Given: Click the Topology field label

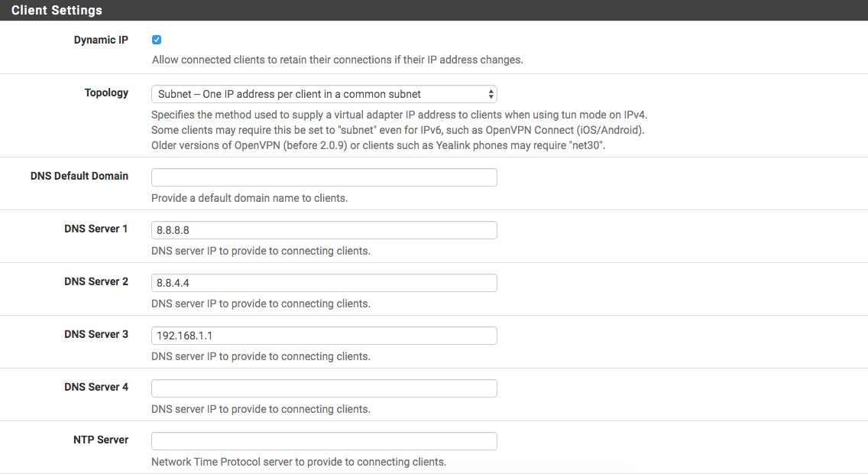Looking at the screenshot, I should point(106,93).
